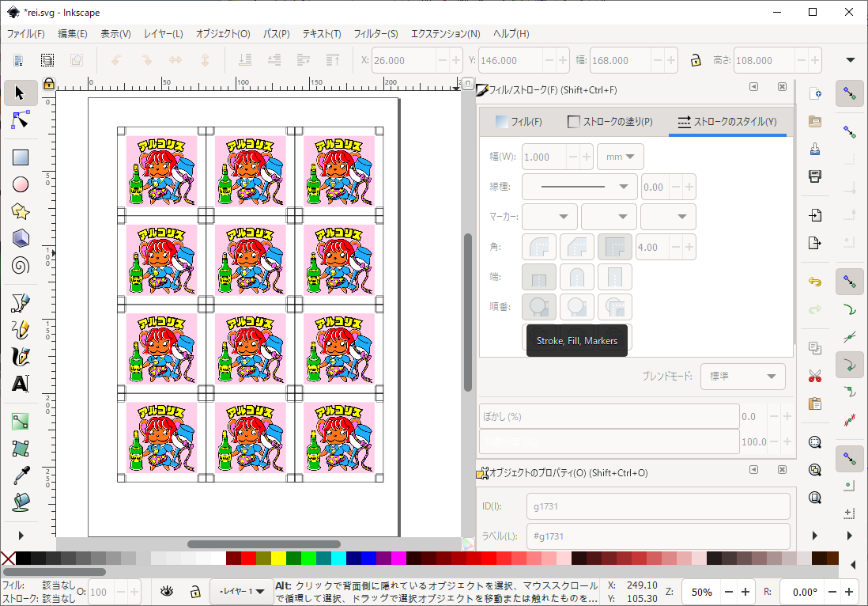The image size is (868, 606).
Task: Toggle current layer visibility eye
Action: pos(166,592)
